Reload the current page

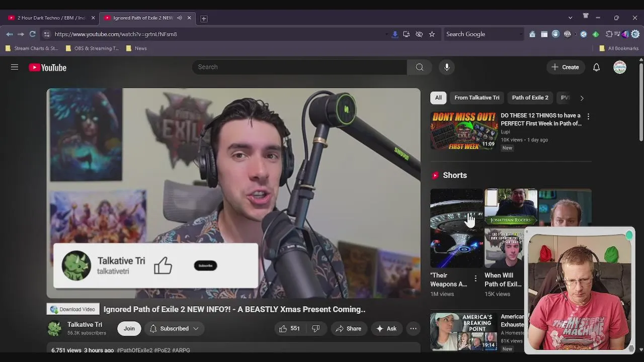pos(33,34)
